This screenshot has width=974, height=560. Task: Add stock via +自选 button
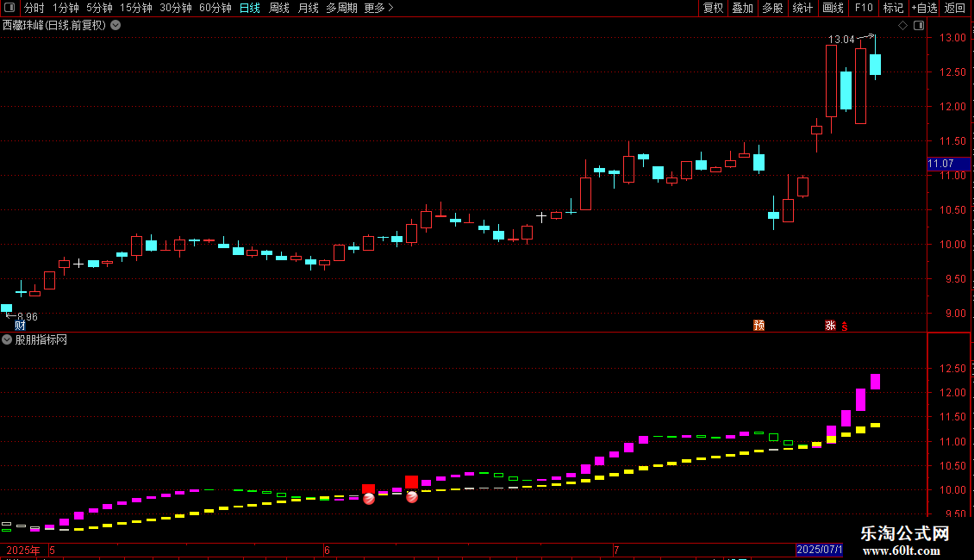pos(924,8)
